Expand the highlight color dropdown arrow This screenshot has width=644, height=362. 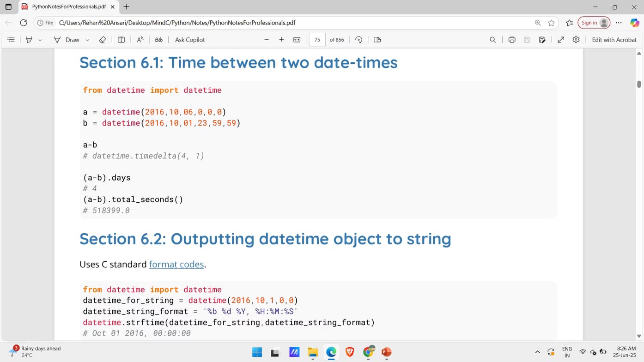(40, 40)
